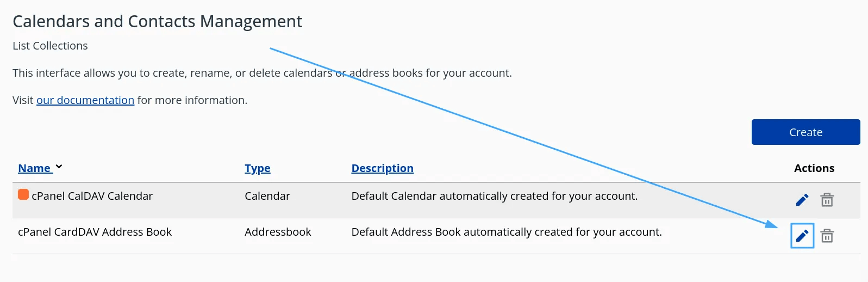Delete the cPanel CalDAV Calendar entry
This screenshot has width=868, height=282.
pyautogui.click(x=827, y=200)
